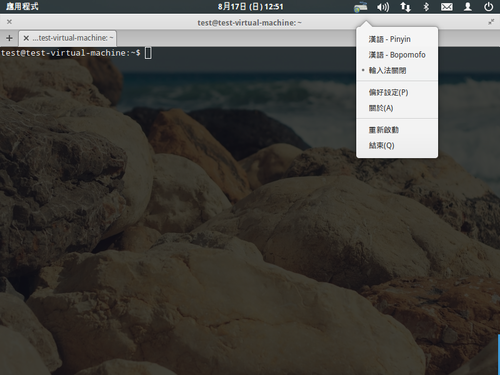Open the 應用程式 applications menu
The width and height of the screenshot is (500, 375).
tap(22, 6)
